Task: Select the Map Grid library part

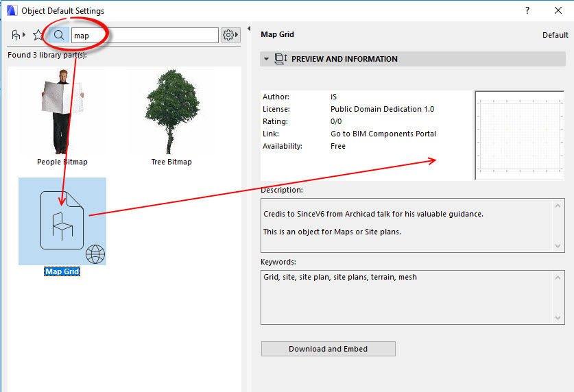Action: click(x=62, y=221)
